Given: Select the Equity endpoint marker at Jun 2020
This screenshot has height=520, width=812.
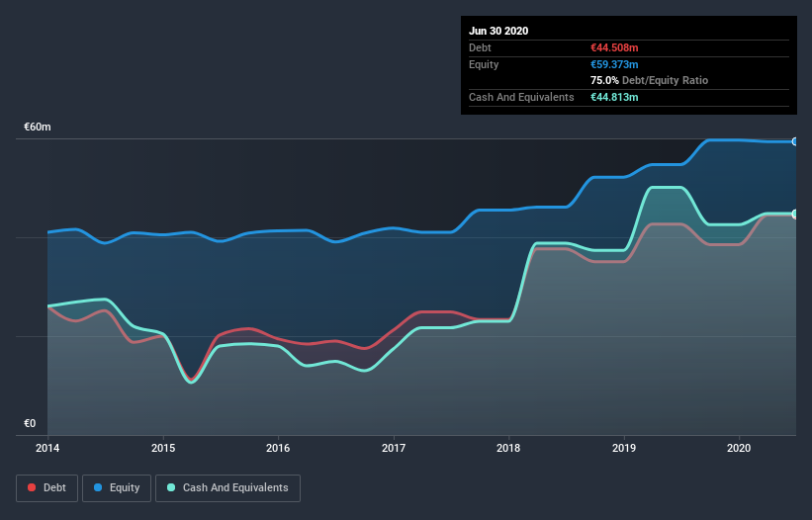Looking at the screenshot, I should click(795, 141).
